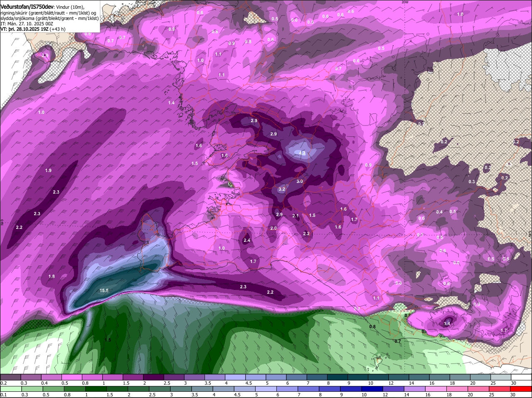Viewport: 532px width, 398px height.
Task: Click the lower legend swatch for 1–1.5 (darkest green)
Action: tap(97, 389)
